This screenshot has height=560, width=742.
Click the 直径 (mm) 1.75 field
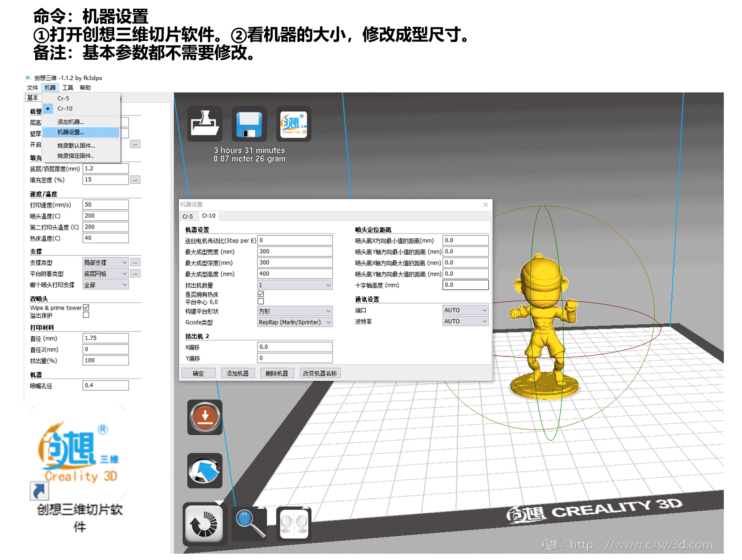pyautogui.click(x=105, y=338)
